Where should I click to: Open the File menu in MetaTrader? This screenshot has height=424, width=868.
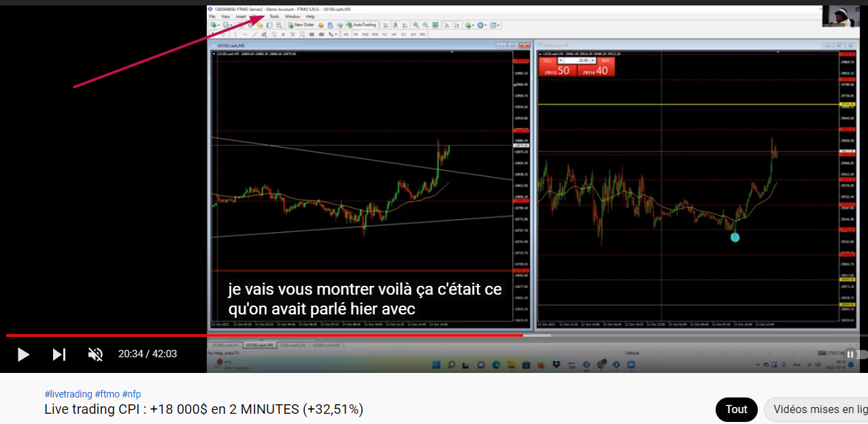[212, 16]
